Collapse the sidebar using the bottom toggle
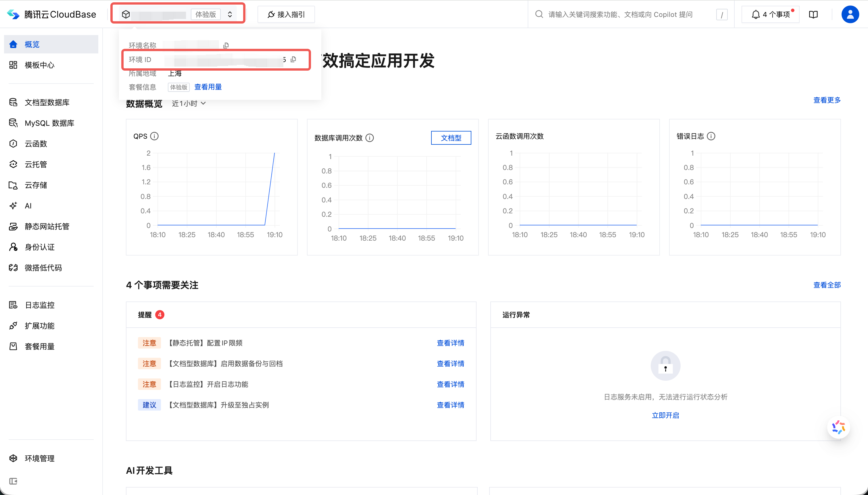This screenshot has width=868, height=495. coord(13,481)
